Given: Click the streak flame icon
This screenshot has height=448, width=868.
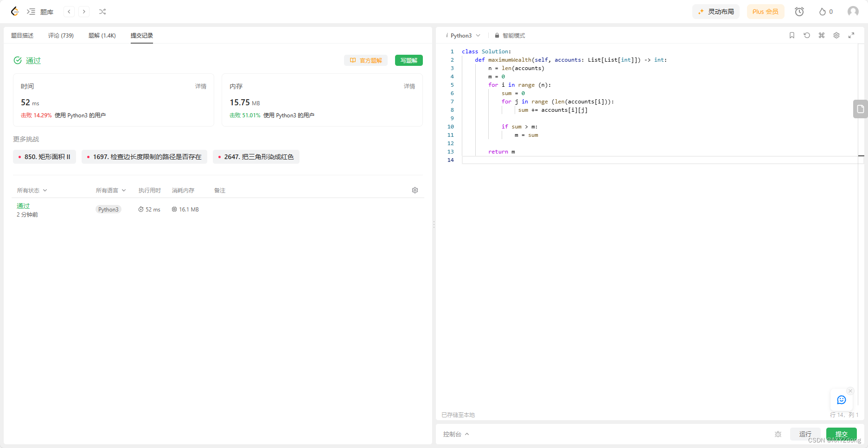Looking at the screenshot, I should 823,12.
